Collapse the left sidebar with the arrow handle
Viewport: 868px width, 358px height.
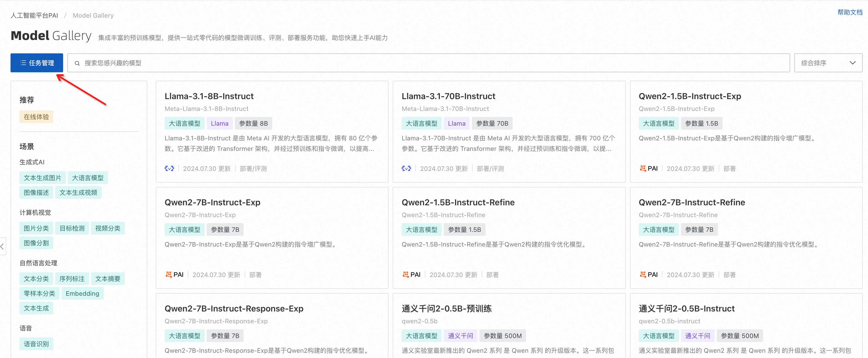tap(2, 246)
